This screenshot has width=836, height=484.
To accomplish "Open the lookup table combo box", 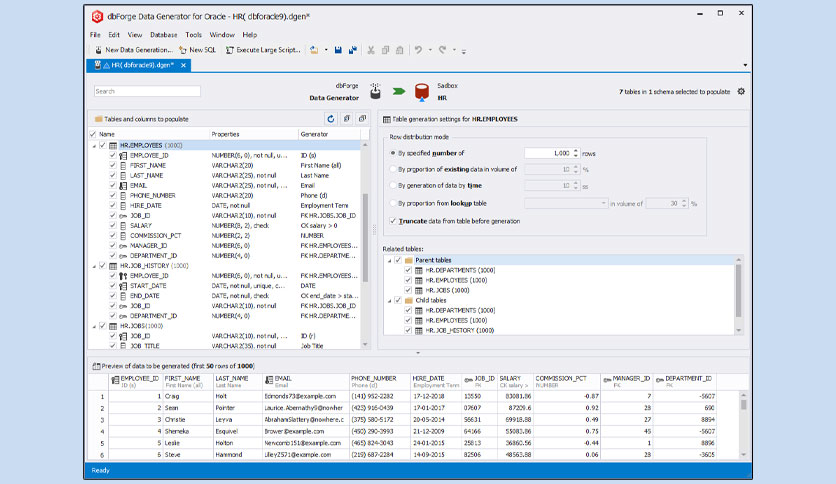I will [x=566, y=203].
